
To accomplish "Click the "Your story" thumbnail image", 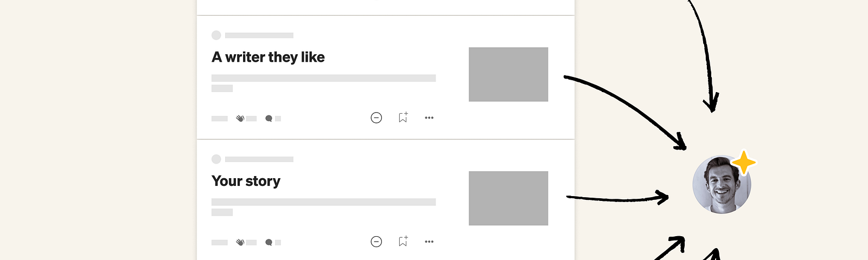I will (x=508, y=198).
